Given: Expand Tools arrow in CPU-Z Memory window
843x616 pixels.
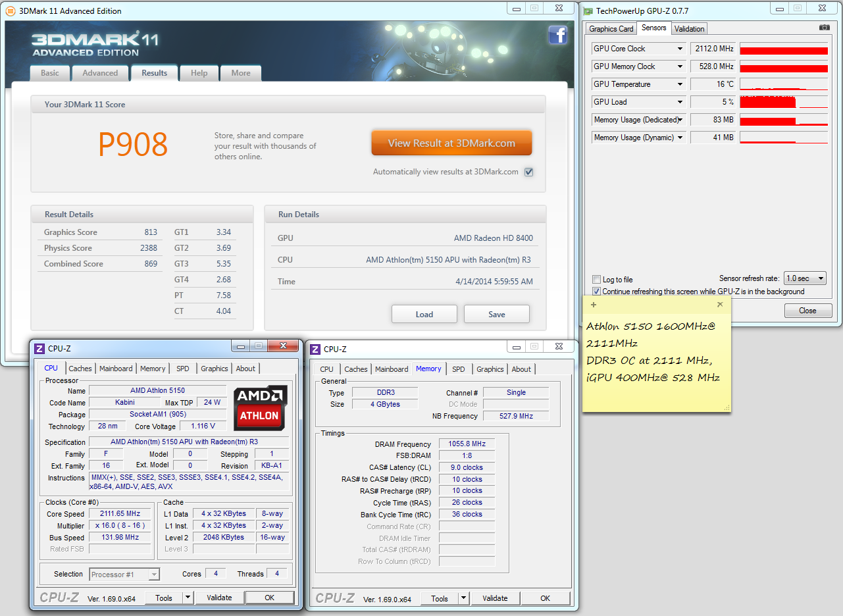Looking at the screenshot, I should pyautogui.click(x=463, y=598).
